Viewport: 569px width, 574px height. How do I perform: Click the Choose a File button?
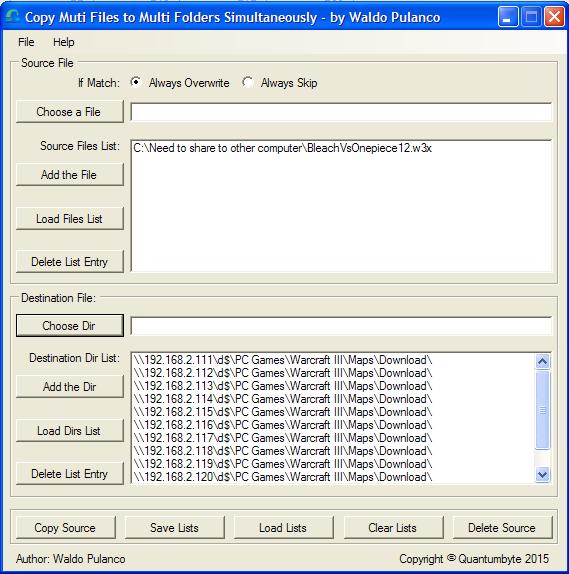click(70, 112)
